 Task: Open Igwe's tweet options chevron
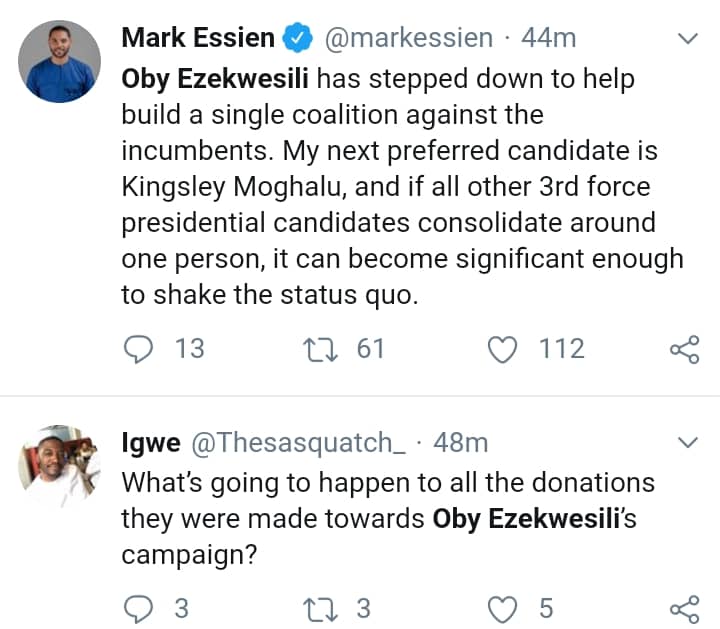click(688, 442)
